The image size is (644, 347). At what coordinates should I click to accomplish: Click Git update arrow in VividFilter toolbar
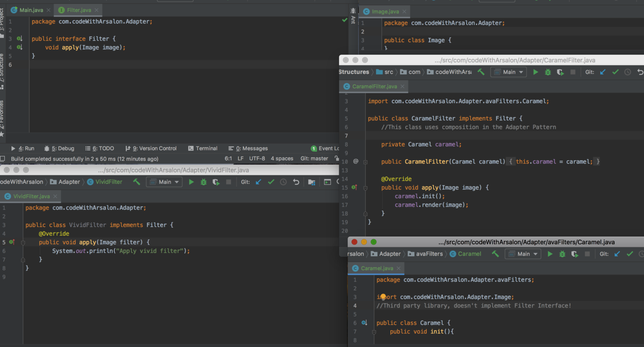pyautogui.click(x=258, y=182)
